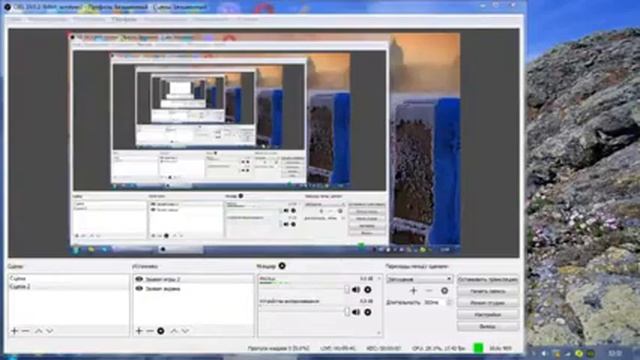Open the Mic/Aux channel gear settings
The image size is (640, 360).
368,290
